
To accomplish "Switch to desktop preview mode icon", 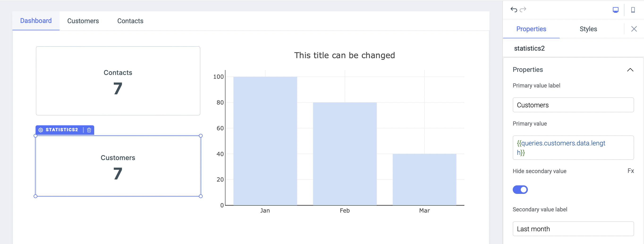I will click(616, 9).
